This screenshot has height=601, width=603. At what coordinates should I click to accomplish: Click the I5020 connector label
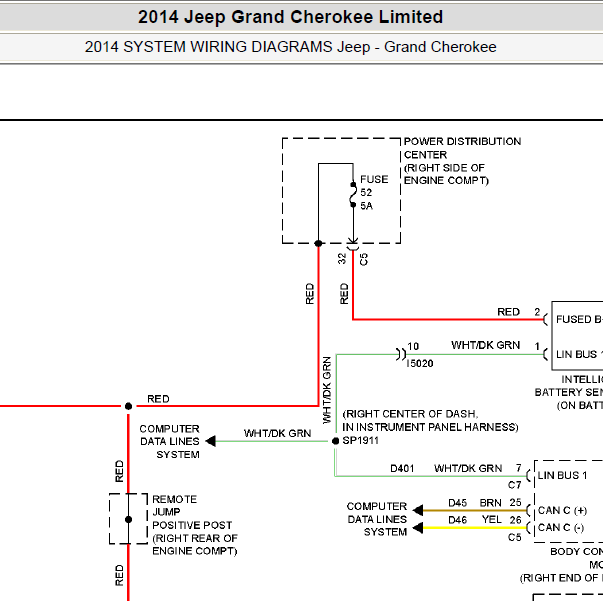coord(420,363)
